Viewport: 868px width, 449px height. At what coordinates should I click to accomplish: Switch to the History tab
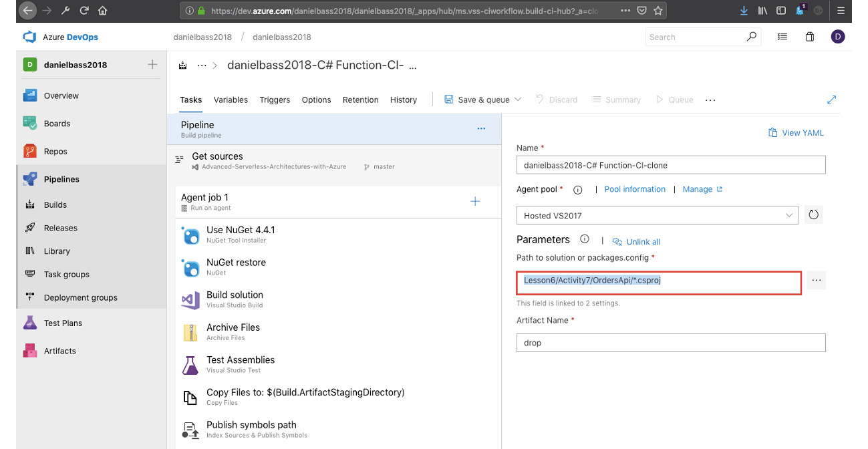(403, 100)
